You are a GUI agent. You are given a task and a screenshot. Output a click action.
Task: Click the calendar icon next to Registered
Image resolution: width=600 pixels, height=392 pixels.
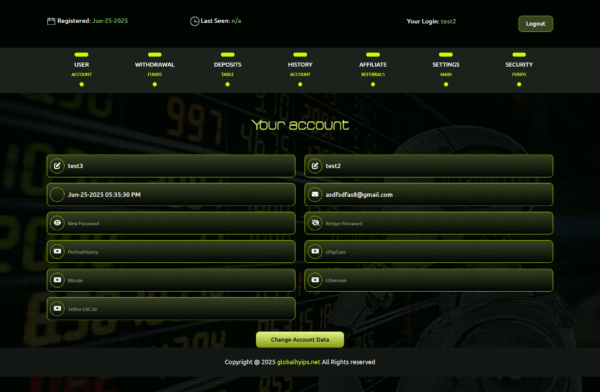click(51, 21)
